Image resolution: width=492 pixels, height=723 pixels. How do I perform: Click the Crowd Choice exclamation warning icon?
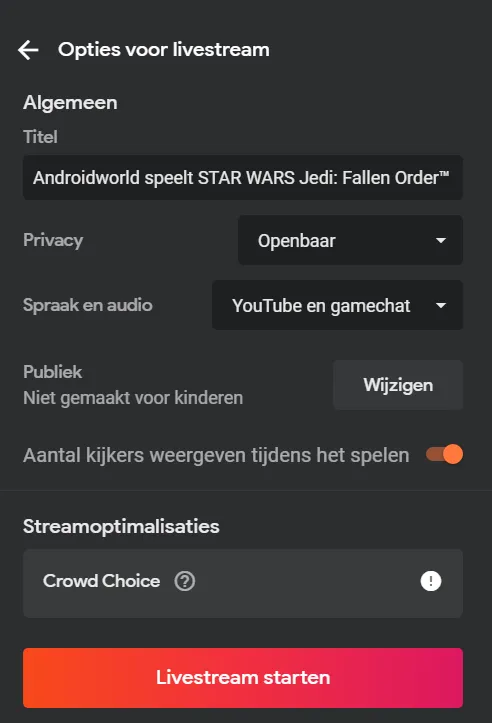point(431,581)
